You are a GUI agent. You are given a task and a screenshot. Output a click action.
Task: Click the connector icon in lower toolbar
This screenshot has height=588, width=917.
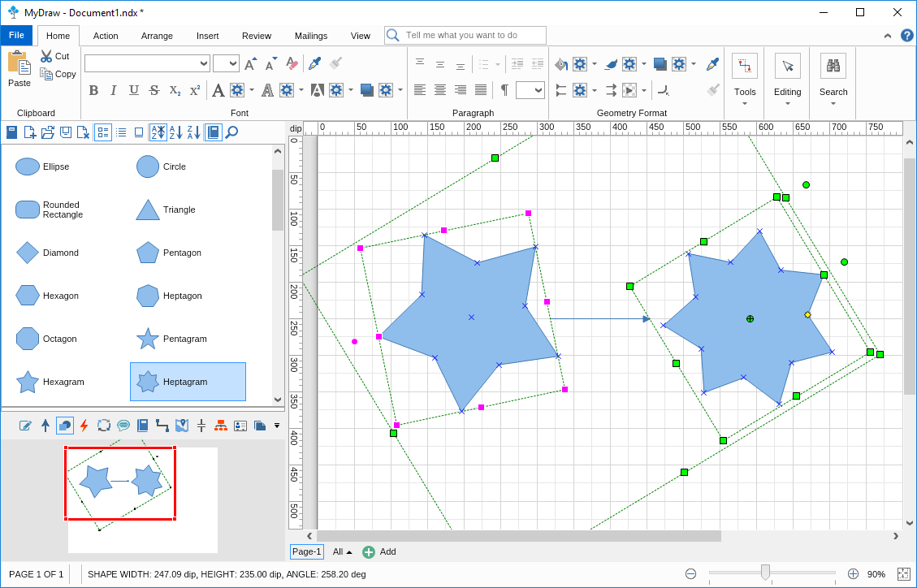pos(162,426)
